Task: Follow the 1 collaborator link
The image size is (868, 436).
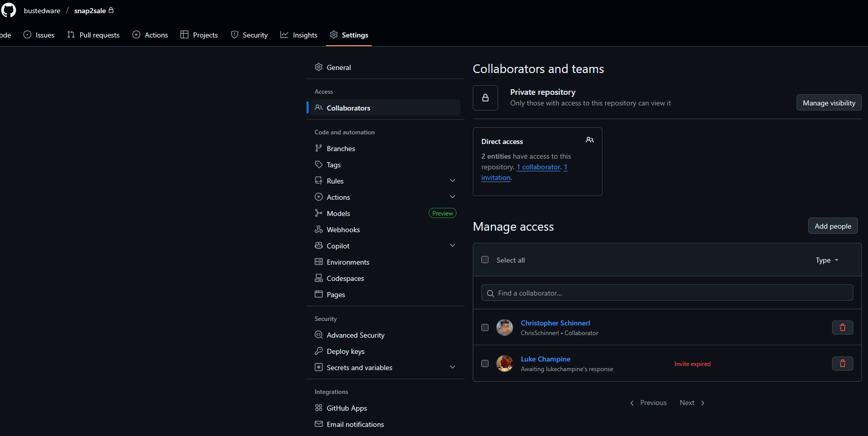Action: click(x=539, y=167)
